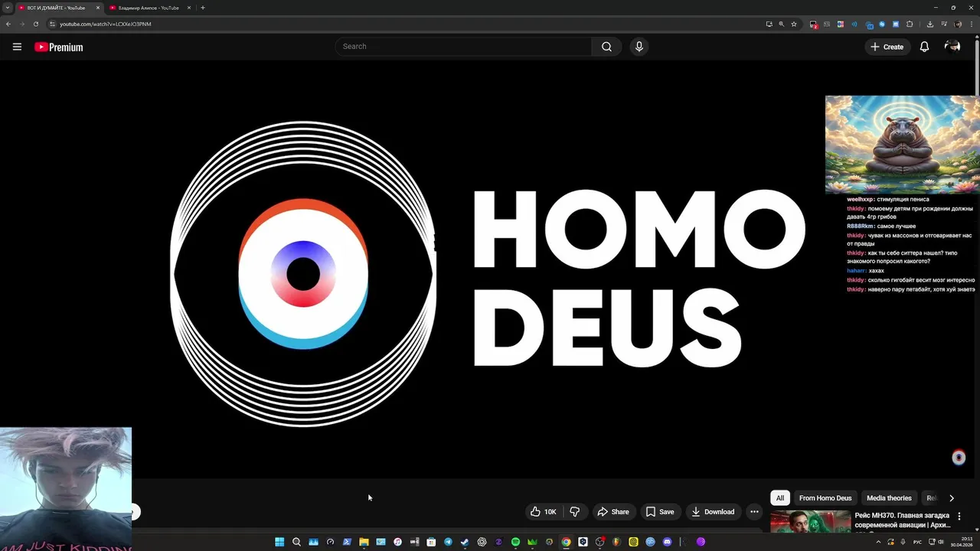This screenshot has width=980, height=551.
Task: Show more filter chips with right chevron
Action: (x=952, y=498)
